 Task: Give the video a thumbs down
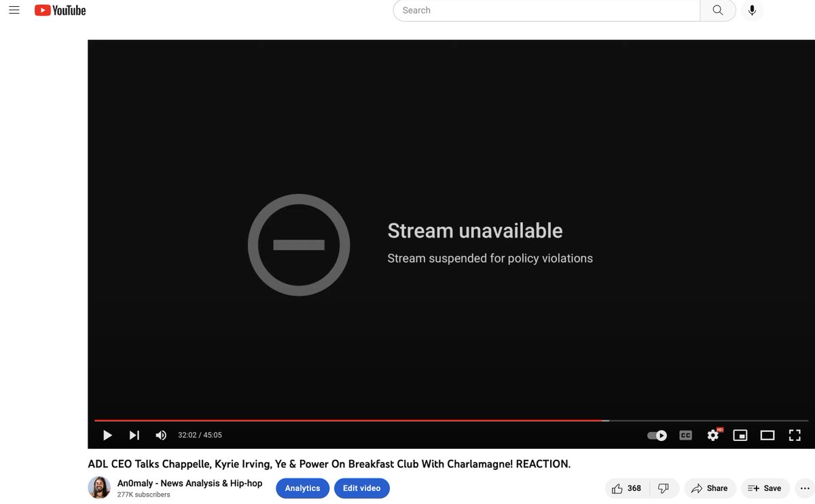(664, 488)
